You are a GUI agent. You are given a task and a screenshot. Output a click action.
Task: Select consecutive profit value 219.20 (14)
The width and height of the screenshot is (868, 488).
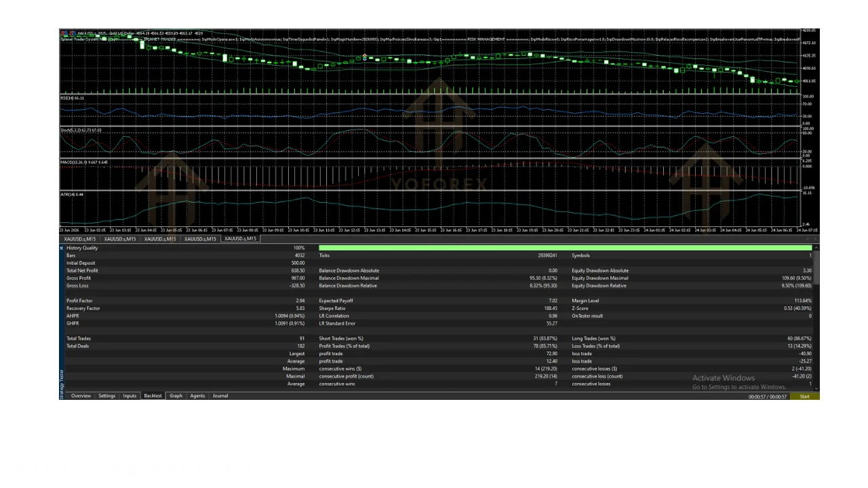(545, 376)
